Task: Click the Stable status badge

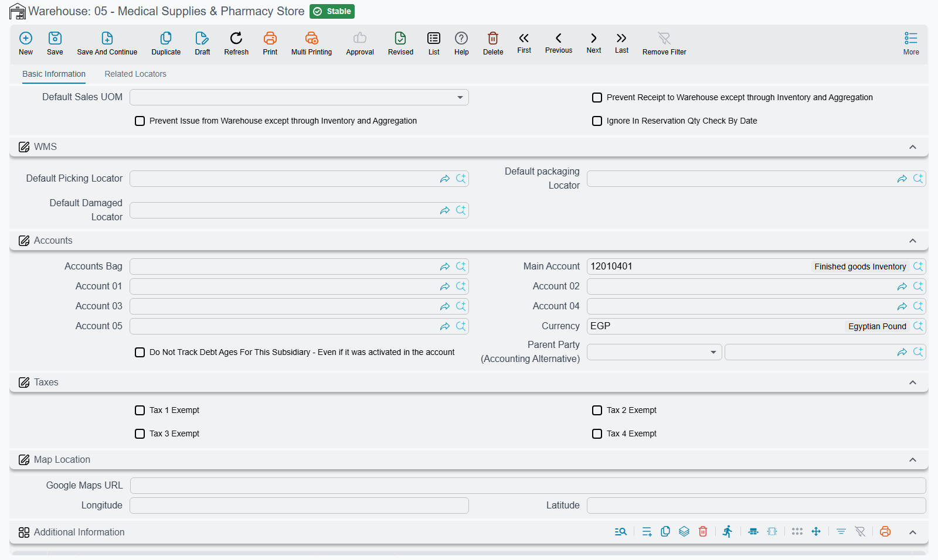Action: [x=332, y=11]
